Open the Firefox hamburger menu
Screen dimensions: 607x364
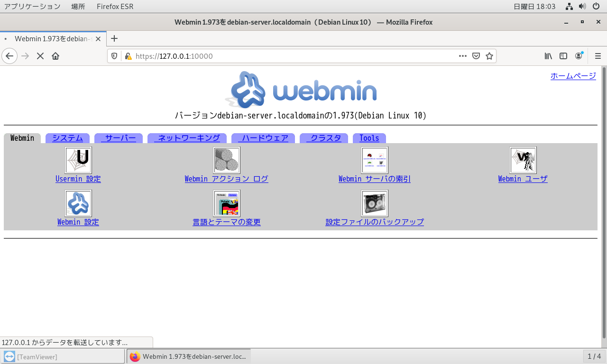coord(598,56)
